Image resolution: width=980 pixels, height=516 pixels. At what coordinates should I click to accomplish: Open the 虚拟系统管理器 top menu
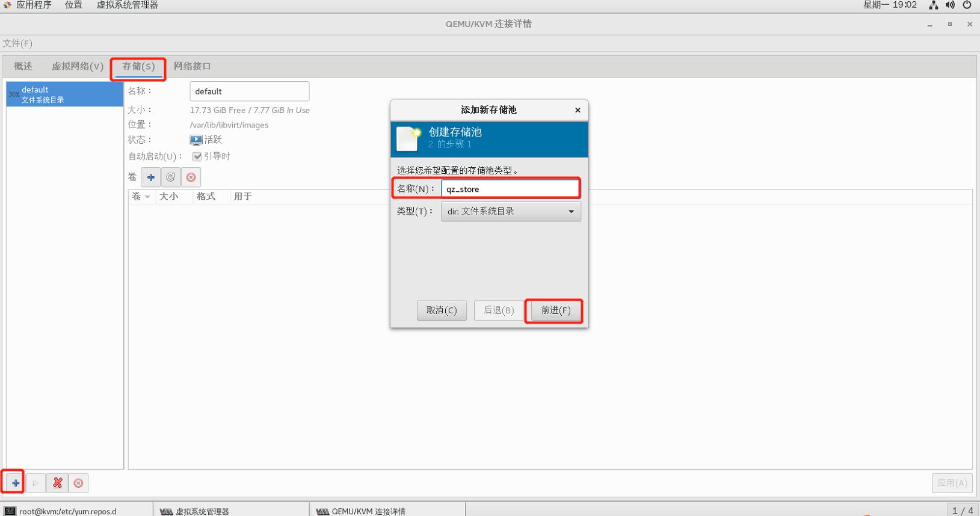click(128, 5)
